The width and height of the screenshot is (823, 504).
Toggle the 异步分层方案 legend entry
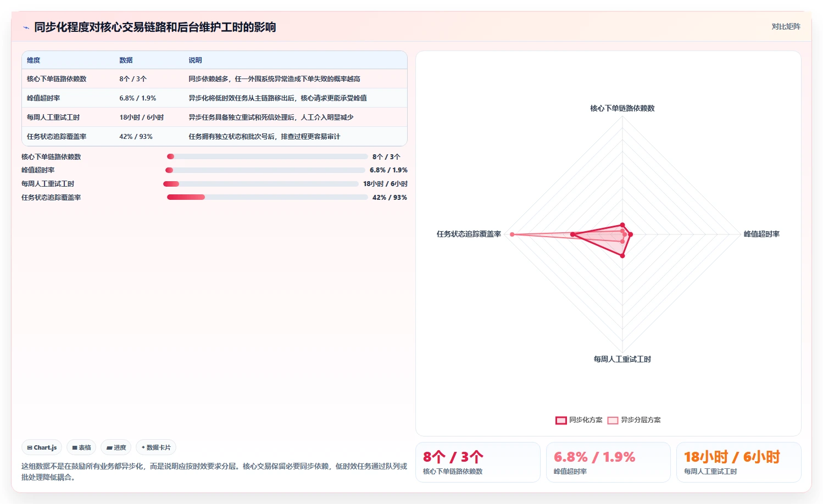tap(634, 420)
